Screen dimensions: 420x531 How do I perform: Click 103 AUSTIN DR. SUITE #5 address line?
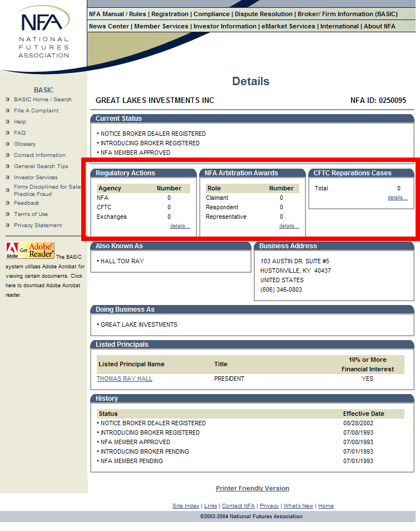(295, 262)
